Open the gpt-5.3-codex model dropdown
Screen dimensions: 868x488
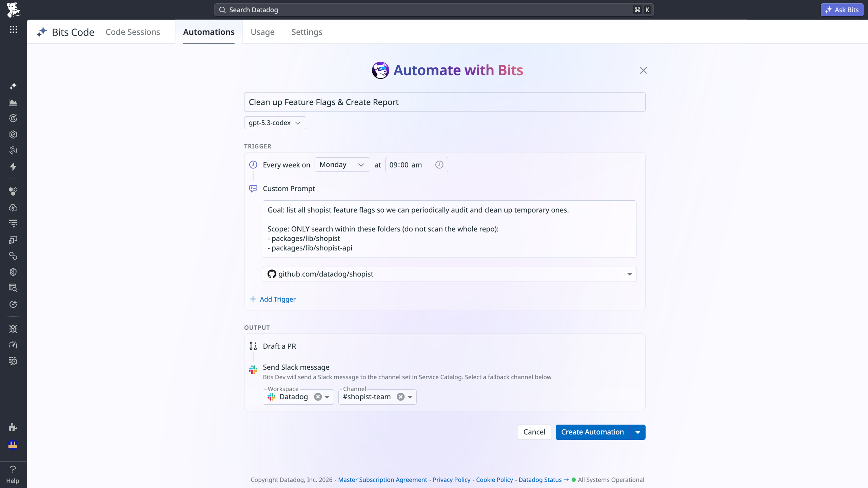275,123
